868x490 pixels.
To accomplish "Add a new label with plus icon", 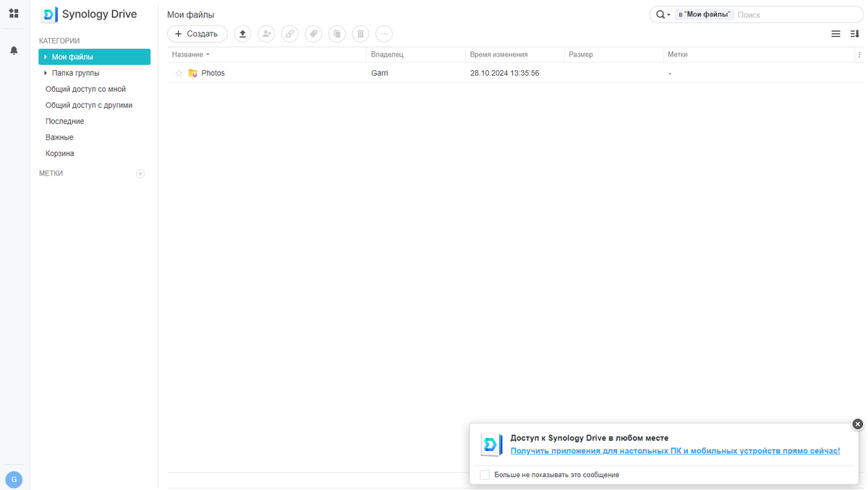I will point(140,173).
